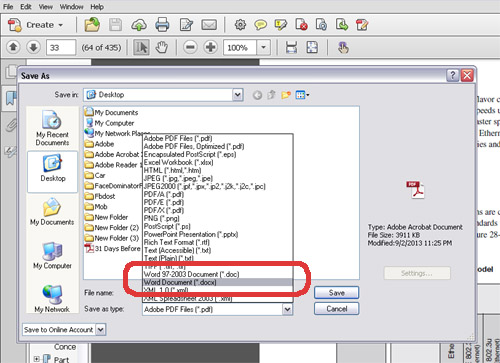Image resolution: width=500 pixels, height=363 pixels.
Task: Click the Email envelope icon
Action: [209, 25]
